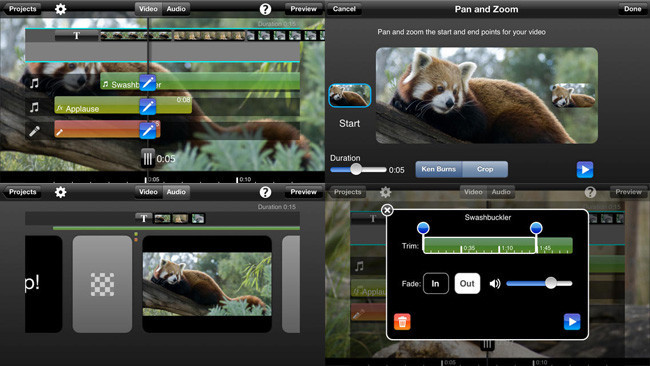
Task: Edit the Applause track with its blue pencil
Action: click(148, 107)
